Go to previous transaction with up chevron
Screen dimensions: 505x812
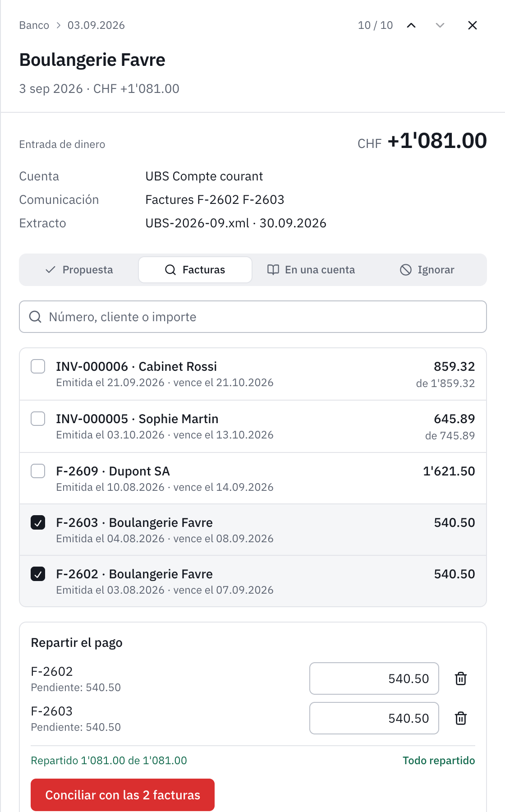point(411,25)
